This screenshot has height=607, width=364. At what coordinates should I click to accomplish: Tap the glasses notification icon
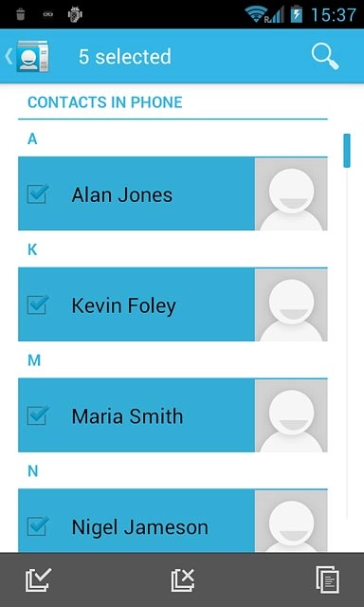pos(48,15)
